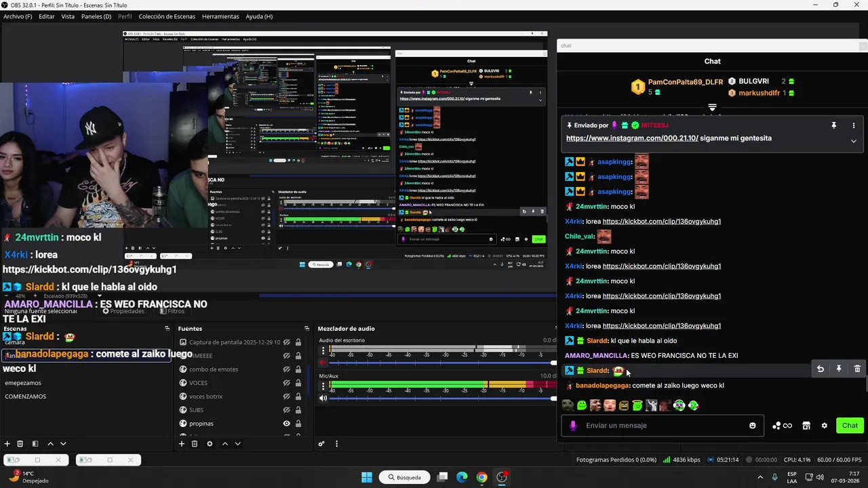Open chat store icon
Viewport: 868px width, 488px height.
pyautogui.click(x=806, y=426)
